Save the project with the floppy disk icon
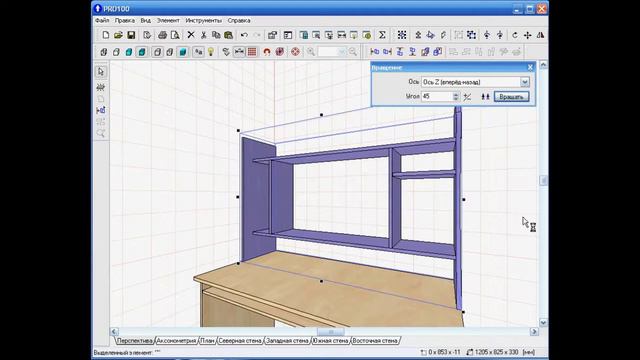Viewport: 640px width, 360px height. (x=131, y=35)
